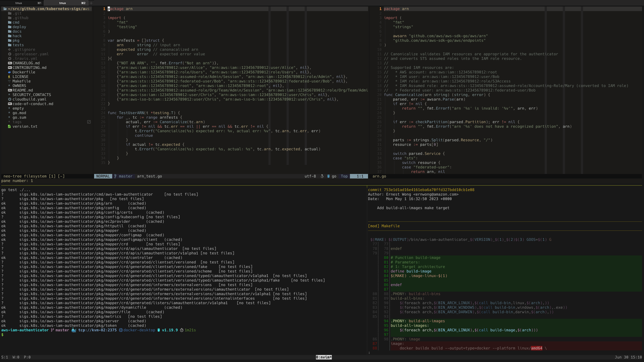The image size is (644, 362).
Task: Open a new terminal tab with plus button
Action: [91, 3]
